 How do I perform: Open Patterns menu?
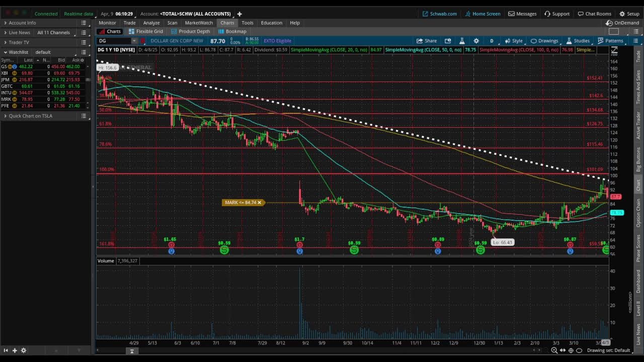610,41
